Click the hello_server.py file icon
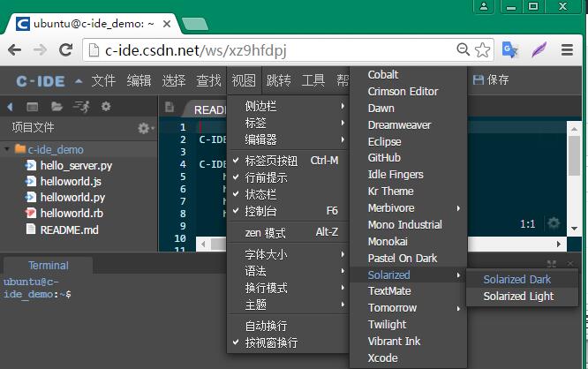 coord(31,165)
